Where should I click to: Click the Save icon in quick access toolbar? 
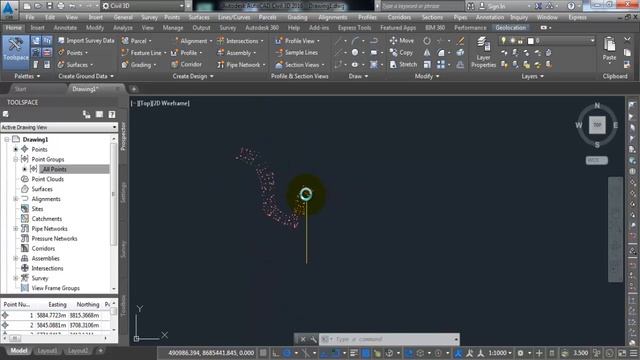[49, 6]
